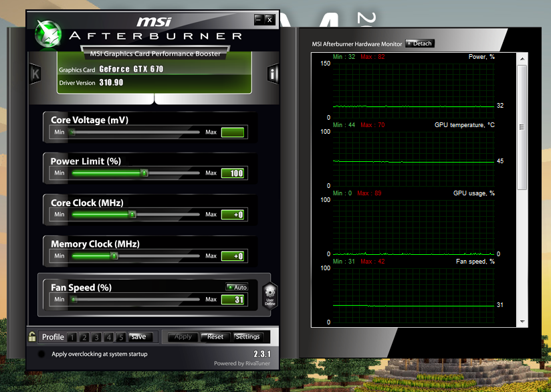Screen dimensions: 551x392
Task: Apply the current settings
Action: [x=183, y=336]
